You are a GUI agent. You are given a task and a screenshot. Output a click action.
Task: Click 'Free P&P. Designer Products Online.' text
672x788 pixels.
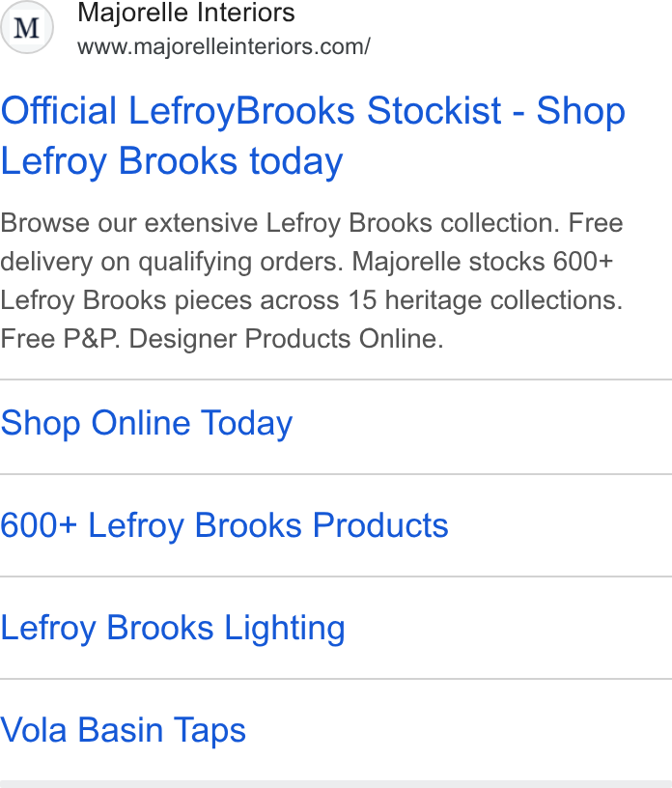pos(222,339)
